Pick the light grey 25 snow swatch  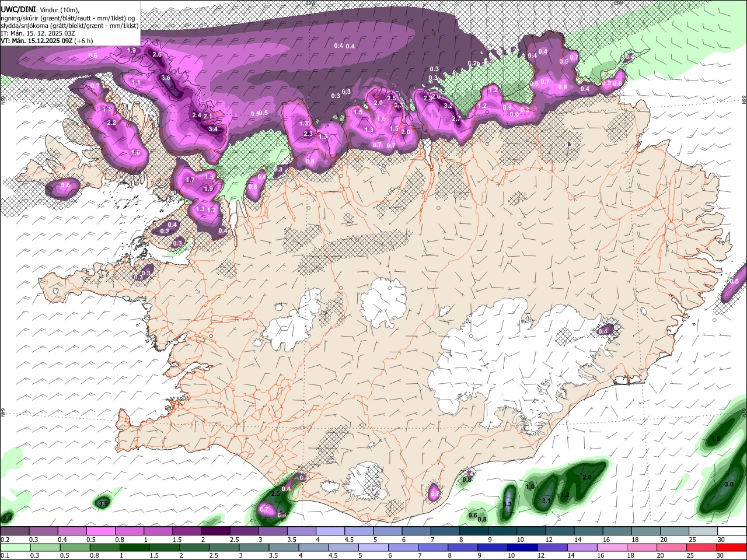tap(703, 531)
